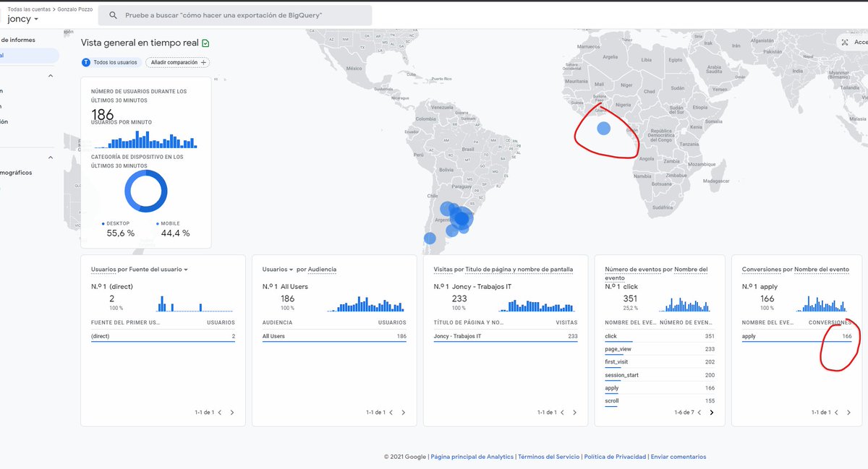Click the Demográficos sidebar item
868x469 pixels.
click(16, 173)
